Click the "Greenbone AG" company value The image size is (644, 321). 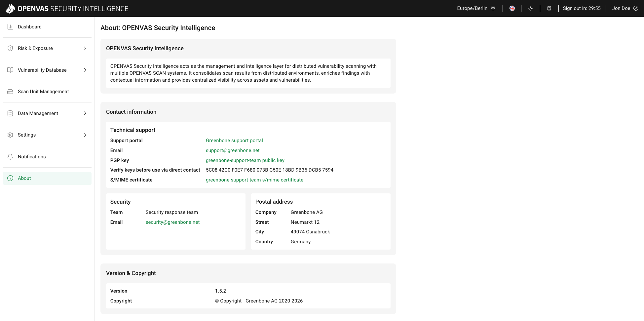tap(307, 212)
